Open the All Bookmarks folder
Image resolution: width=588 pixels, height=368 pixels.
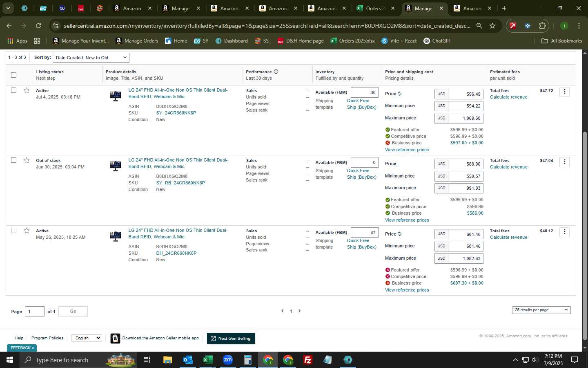click(561, 41)
